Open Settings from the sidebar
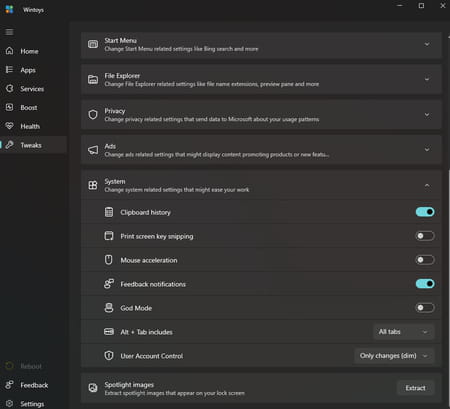Image resolution: width=450 pixels, height=409 pixels. 33,404
